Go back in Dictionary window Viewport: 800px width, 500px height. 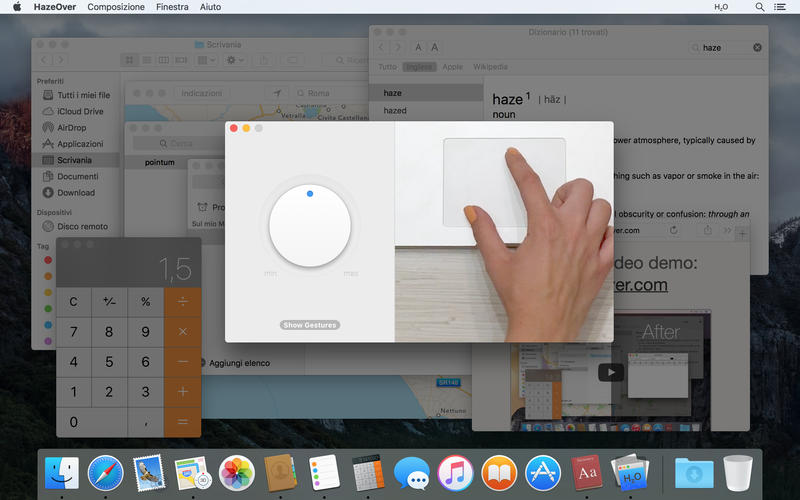coord(381,47)
